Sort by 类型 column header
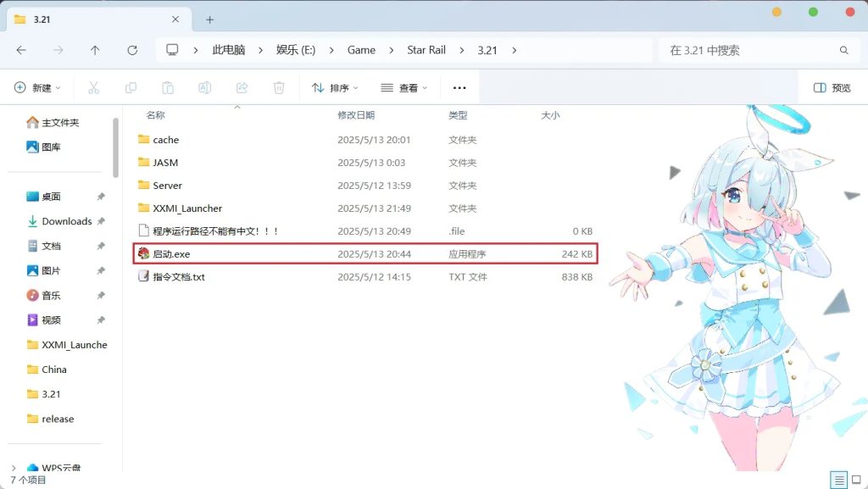The height and width of the screenshot is (489, 868). 458,115
